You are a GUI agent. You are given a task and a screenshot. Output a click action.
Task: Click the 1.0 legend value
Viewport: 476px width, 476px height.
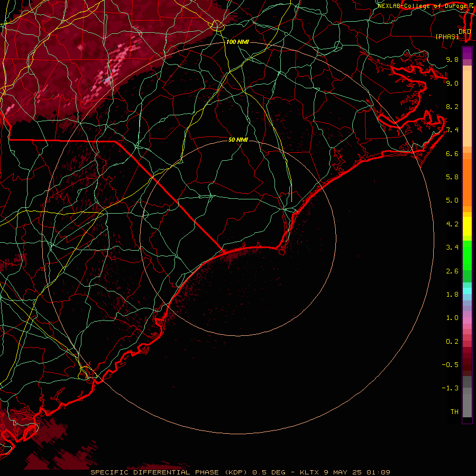pyautogui.click(x=452, y=318)
